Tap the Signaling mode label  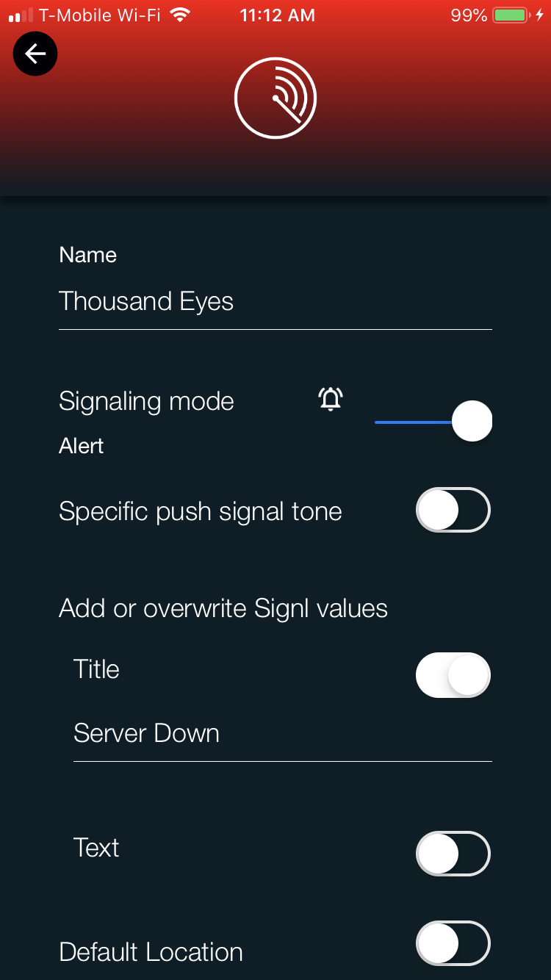[146, 402]
